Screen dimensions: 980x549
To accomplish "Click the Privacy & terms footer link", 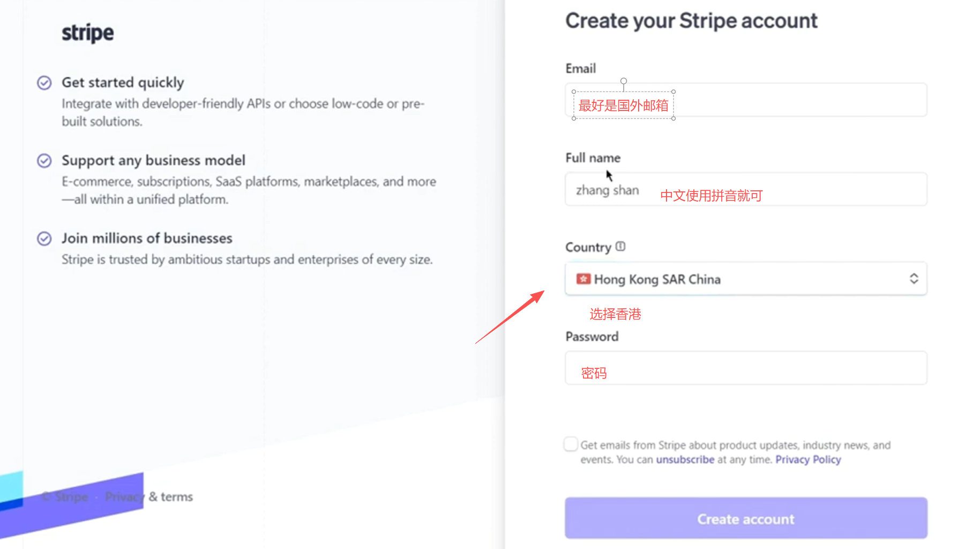I will [149, 497].
